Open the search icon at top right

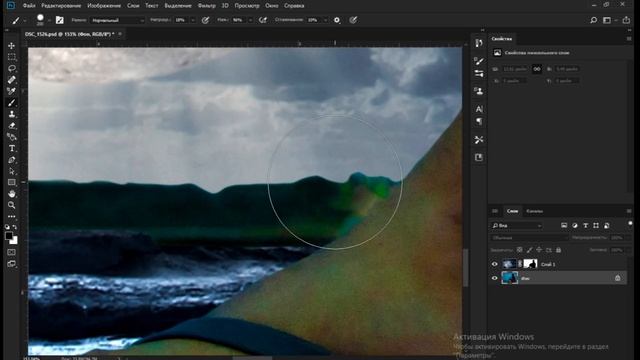(x=593, y=20)
